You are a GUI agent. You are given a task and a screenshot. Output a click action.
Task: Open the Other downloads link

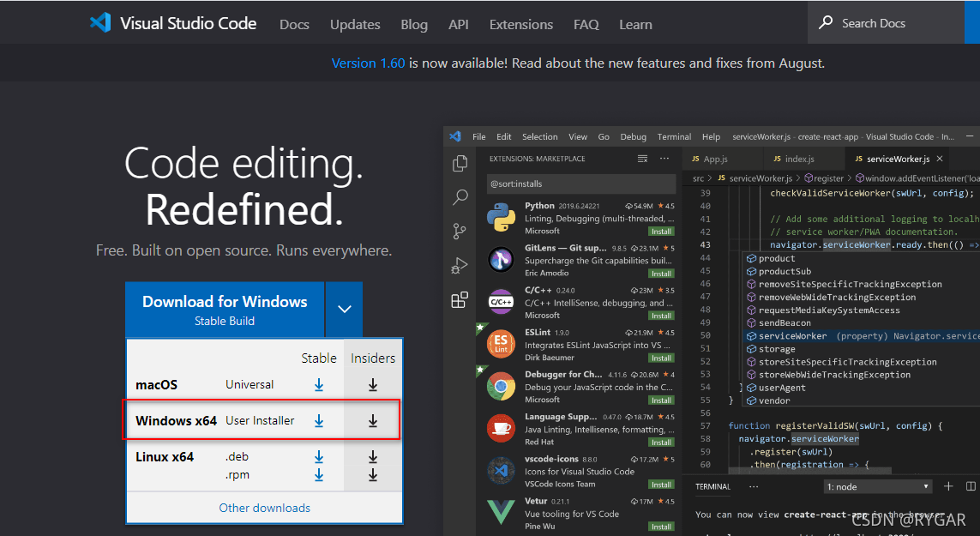coord(264,508)
